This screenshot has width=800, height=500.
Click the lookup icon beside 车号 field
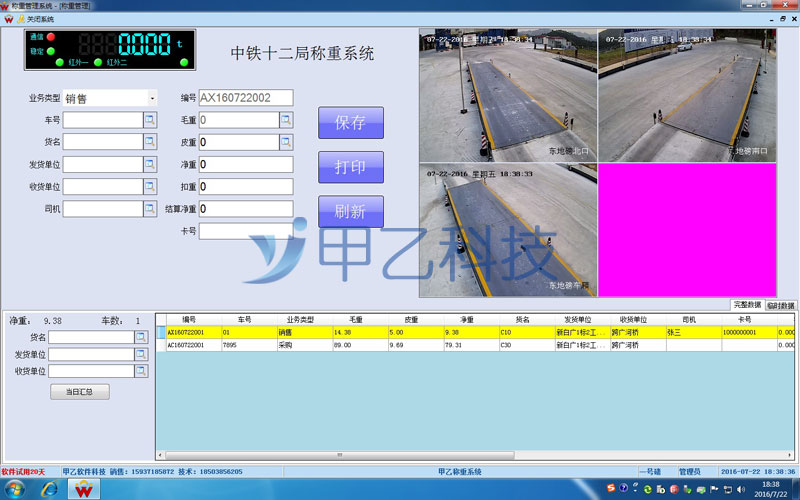(150, 120)
